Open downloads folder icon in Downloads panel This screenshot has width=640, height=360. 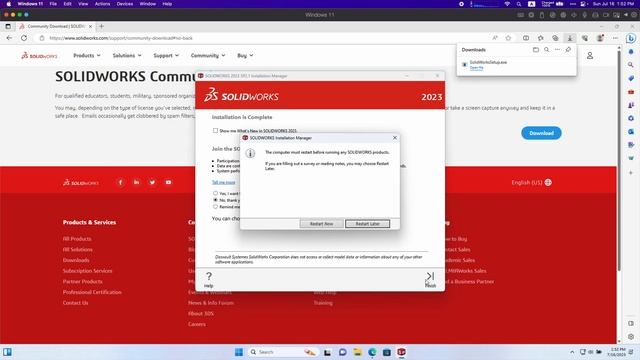coord(536,50)
